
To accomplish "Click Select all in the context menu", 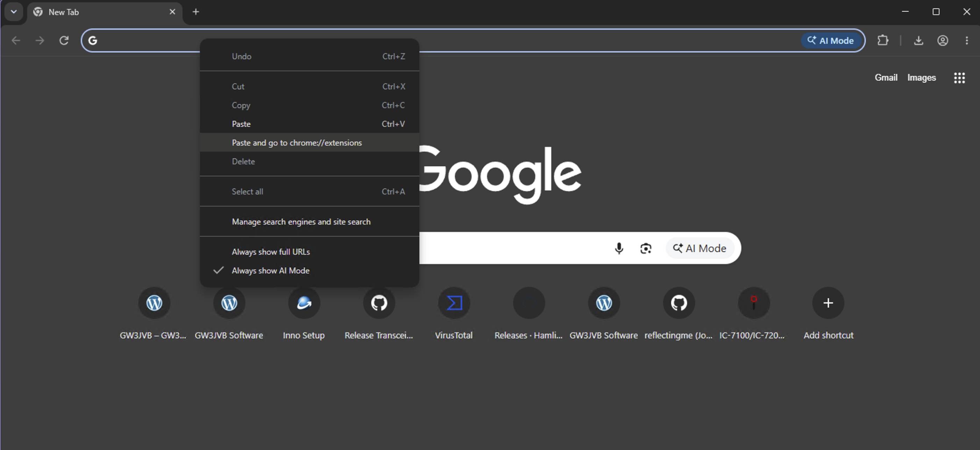I will [x=309, y=191].
